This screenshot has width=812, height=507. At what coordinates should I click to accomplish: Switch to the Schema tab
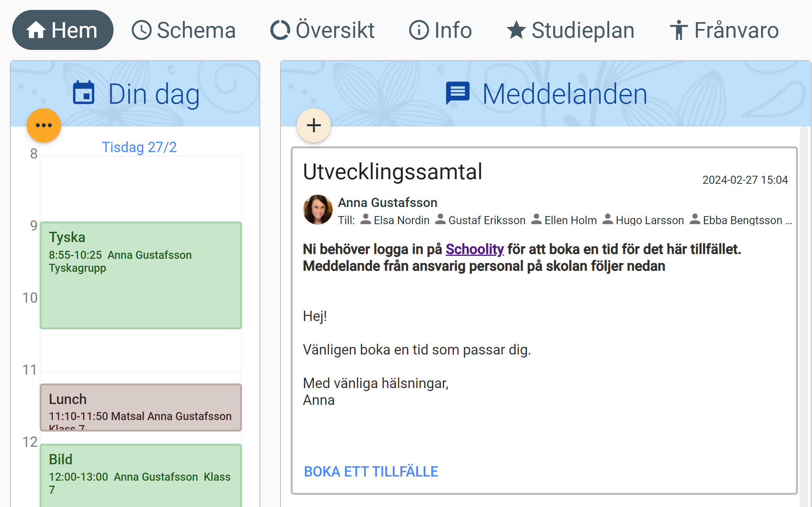[184, 30]
